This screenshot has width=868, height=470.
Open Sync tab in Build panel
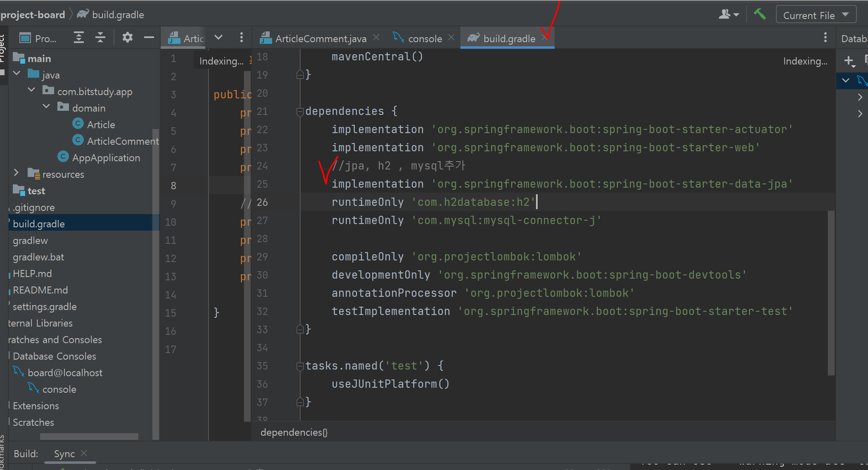[x=64, y=454]
